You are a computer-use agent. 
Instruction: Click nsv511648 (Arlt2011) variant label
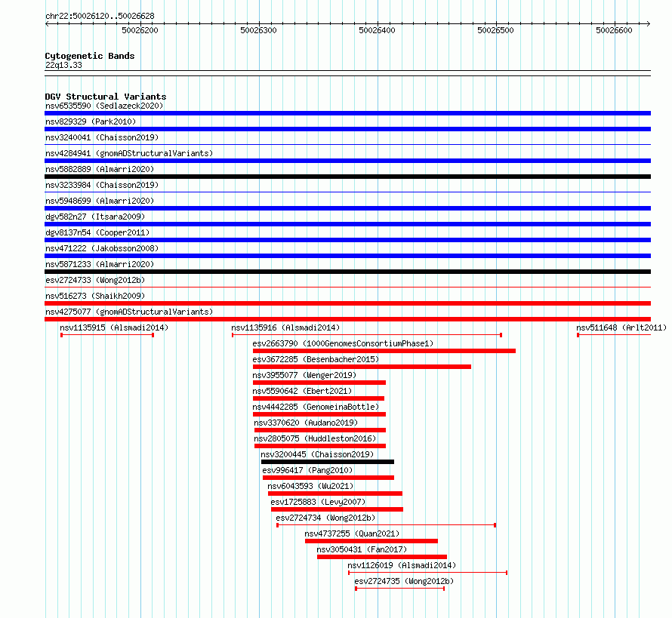coord(621,327)
